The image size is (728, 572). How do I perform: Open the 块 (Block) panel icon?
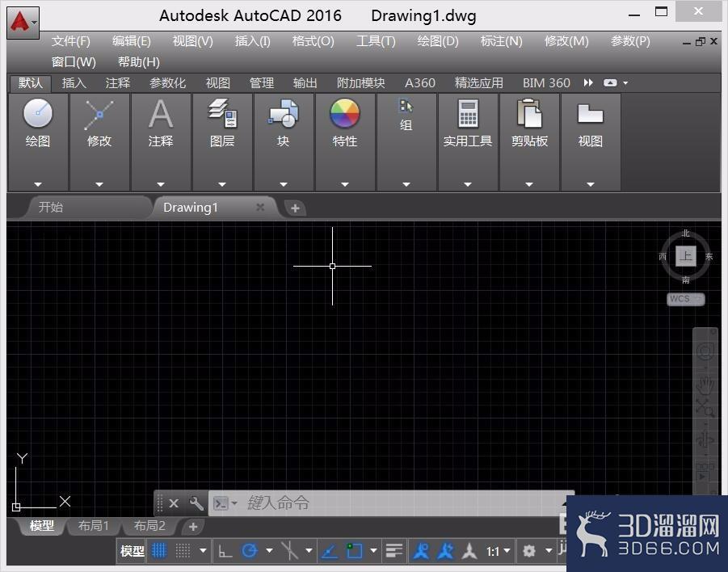point(284,113)
